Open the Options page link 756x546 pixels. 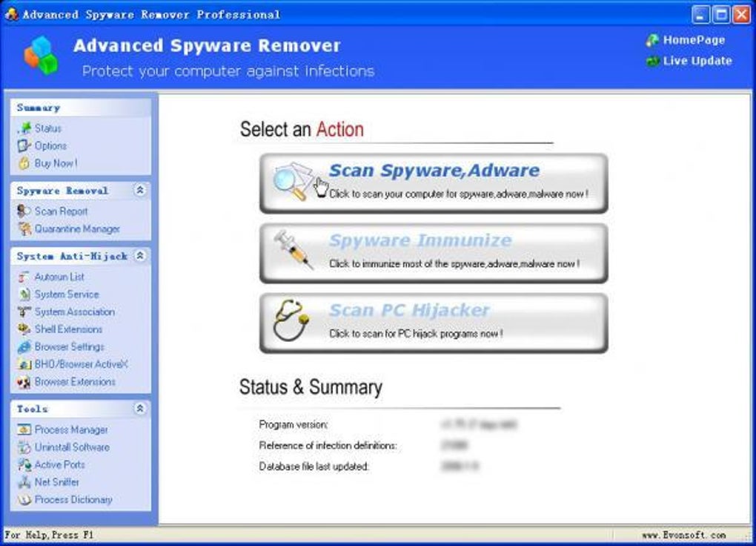click(50, 146)
